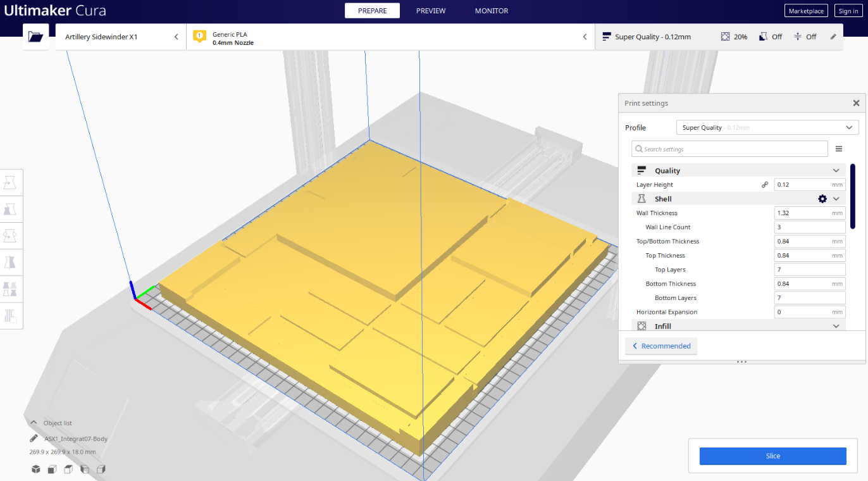Open the Marketplace

pyautogui.click(x=806, y=11)
